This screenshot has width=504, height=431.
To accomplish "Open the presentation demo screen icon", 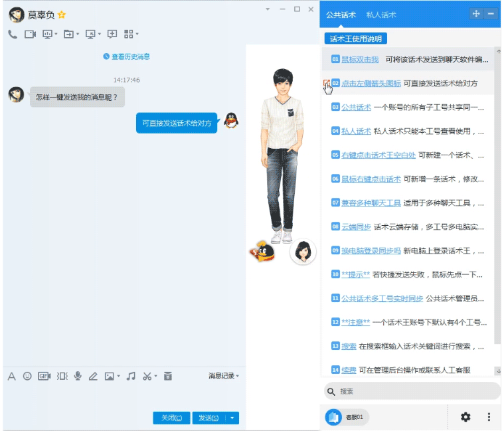I will [x=48, y=34].
